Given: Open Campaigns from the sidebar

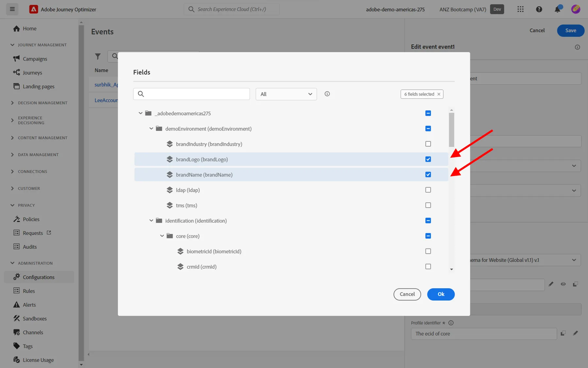Looking at the screenshot, I should click(35, 59).
